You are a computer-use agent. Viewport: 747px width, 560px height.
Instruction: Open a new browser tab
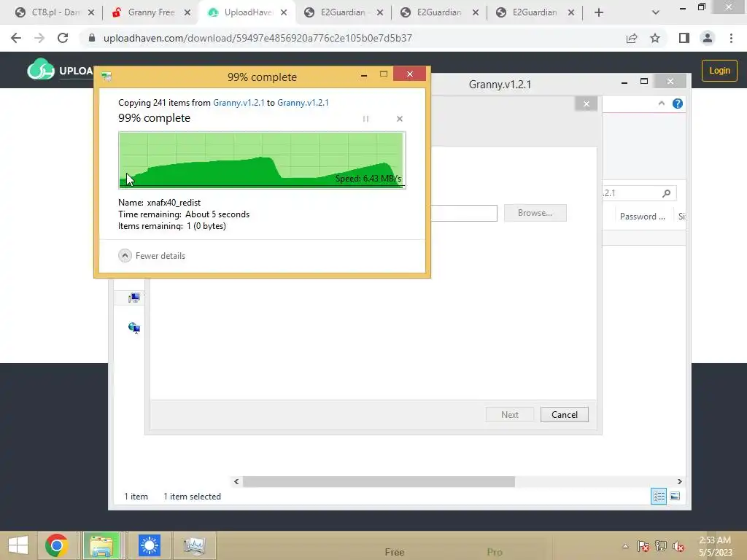click(599, 12)
